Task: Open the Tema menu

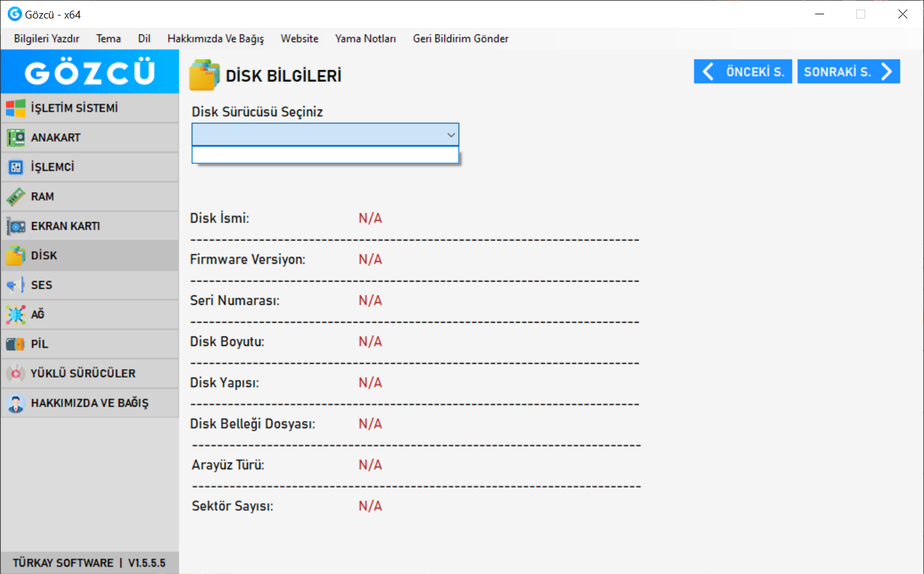Action: (108, 39)
